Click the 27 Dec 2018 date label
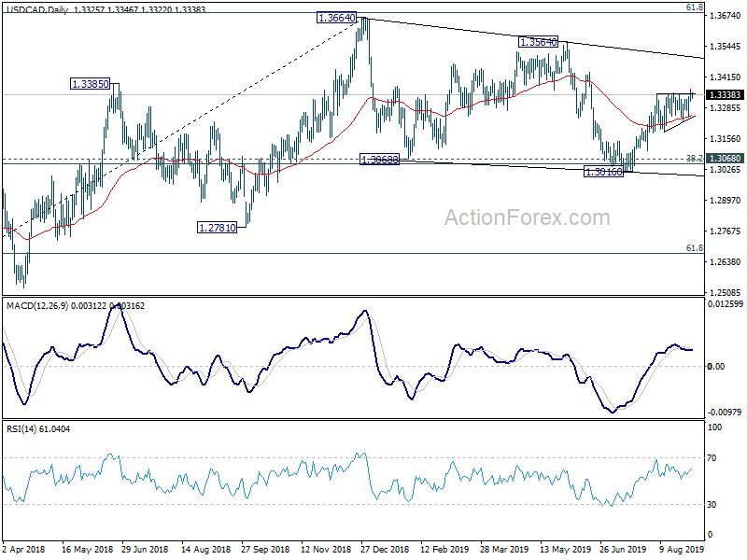747x560 pixels. pyautogui.click(x=385, y=549)
